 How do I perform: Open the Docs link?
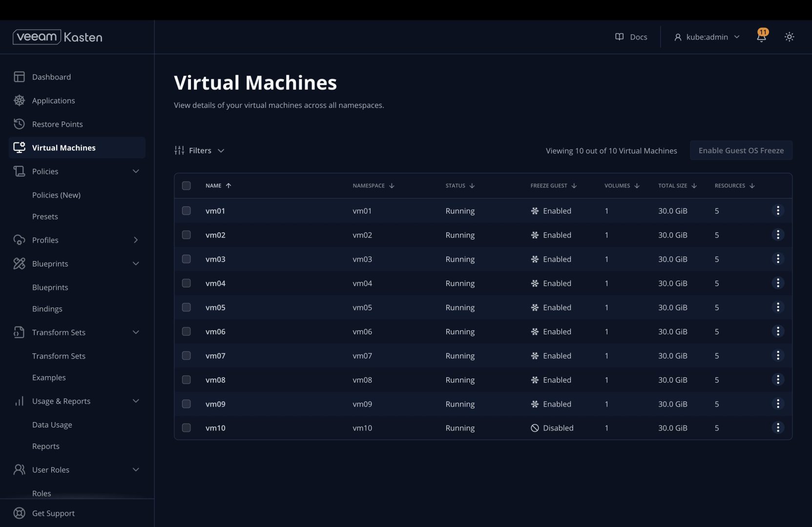(631, 37)
